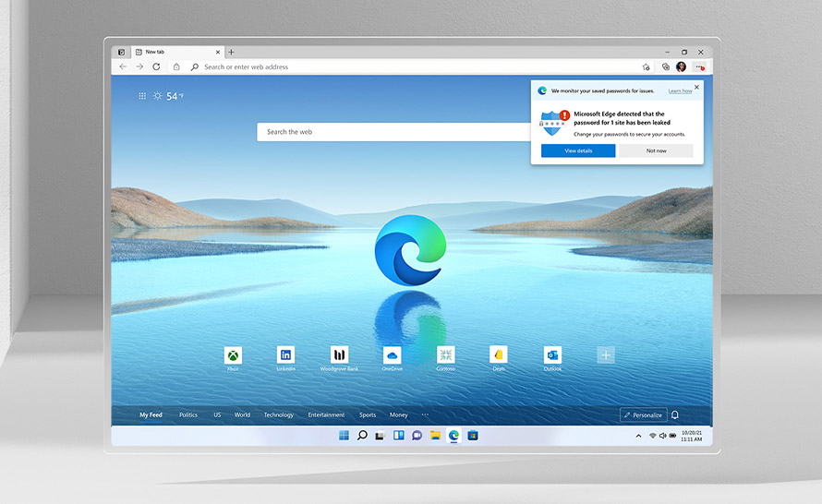Open Teams Chat on taskbar

pyautogui.click(x=417, y=436)
